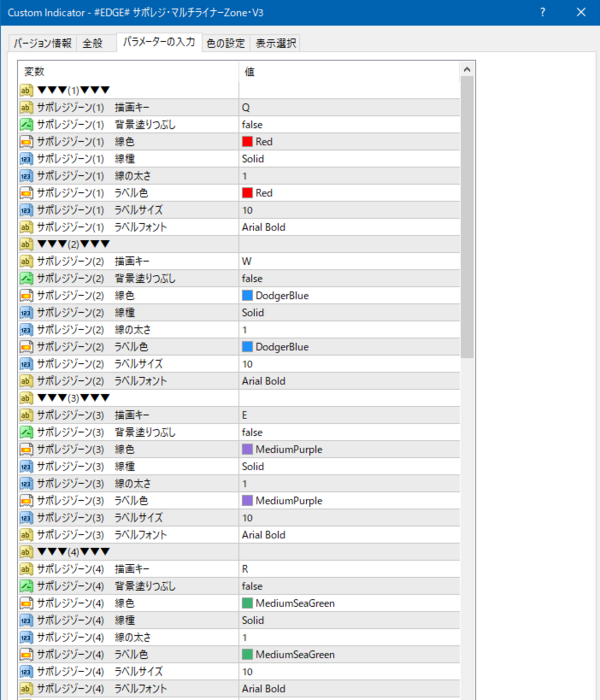Click icon beside サポレジゾーン(1) 描画キー

[x=26, y=107]
